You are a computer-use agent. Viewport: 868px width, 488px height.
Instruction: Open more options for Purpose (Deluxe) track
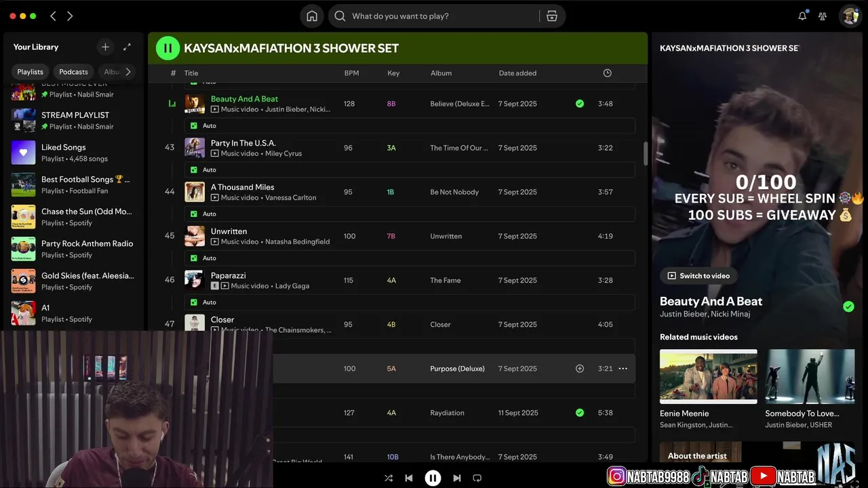[x=623, y=369]
